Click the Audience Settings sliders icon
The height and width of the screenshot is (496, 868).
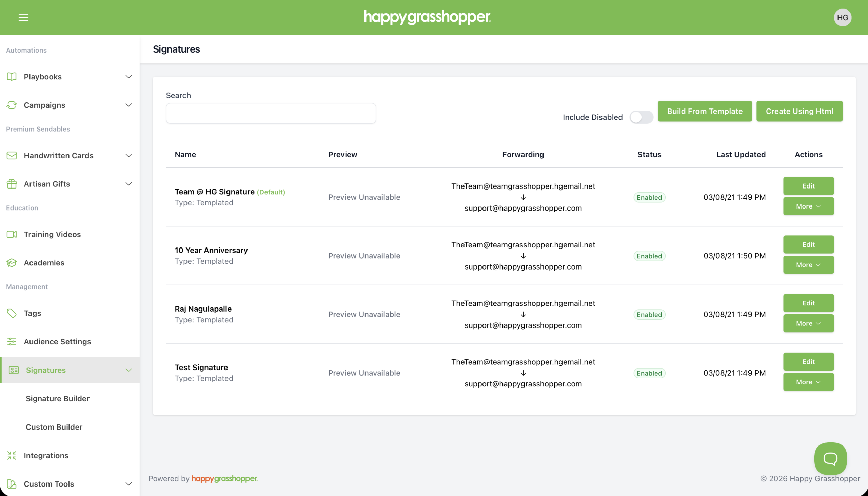(x=12, y=342)
